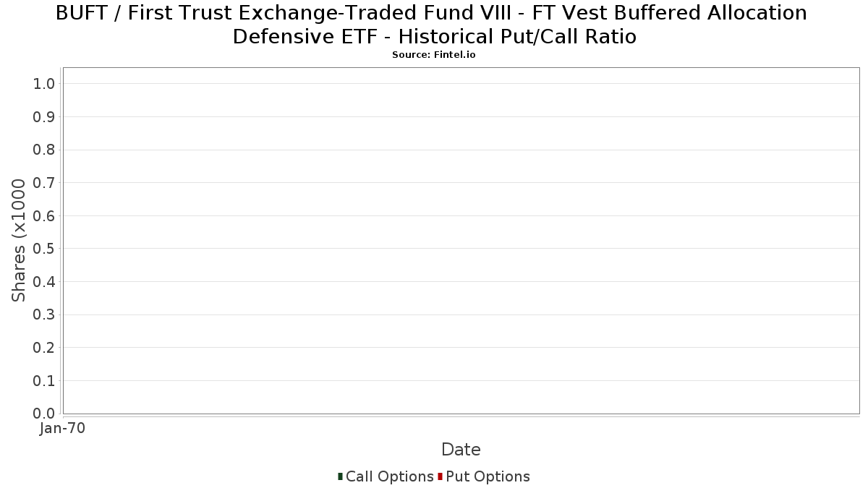Click the 0.1 y-axis label
The height and width of the screenshot is (488, 868).
44,381
